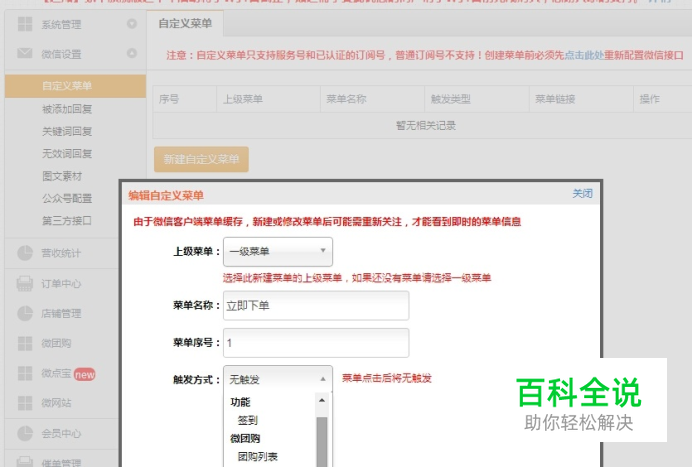Viewport: 692px width, 467px height.
Task: Click the 菜单名称 input field
Action: click(x=316, y=305)
